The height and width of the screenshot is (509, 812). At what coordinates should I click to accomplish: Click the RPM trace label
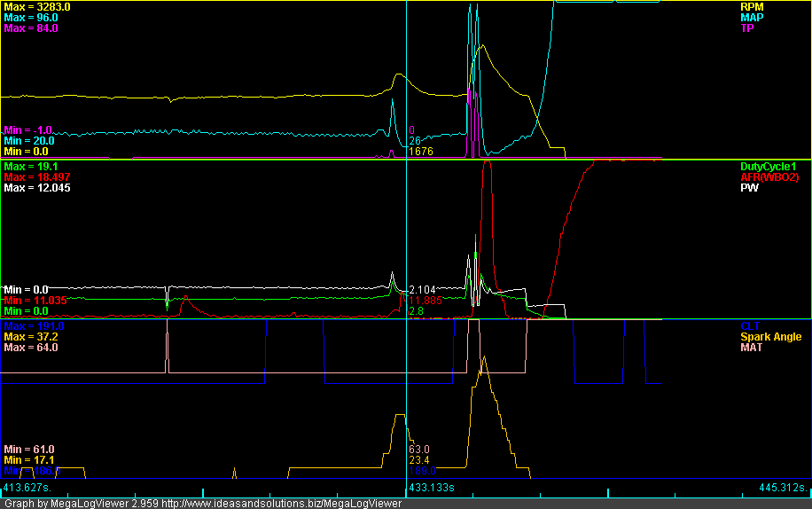[752, 6]
